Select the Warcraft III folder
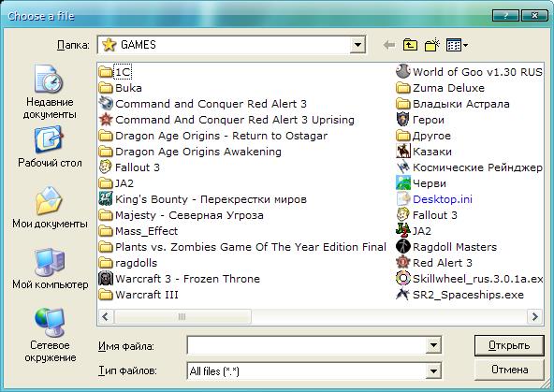 tap(138, 295)
